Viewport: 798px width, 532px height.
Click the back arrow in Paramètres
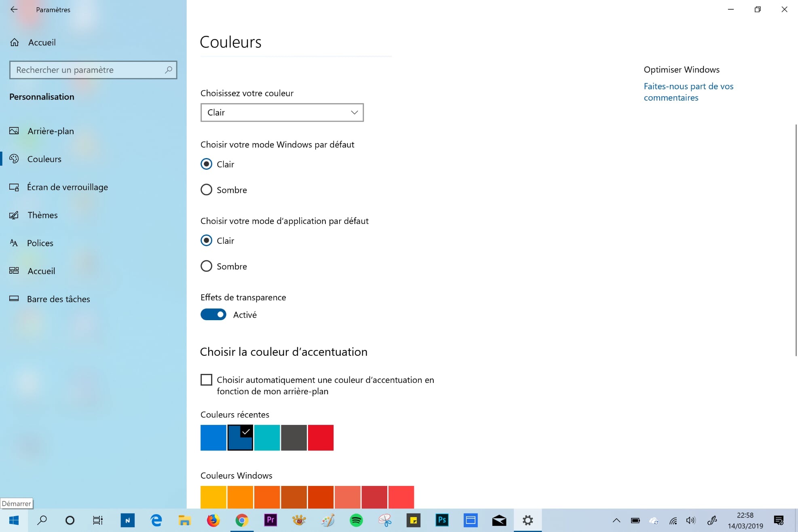14,9
